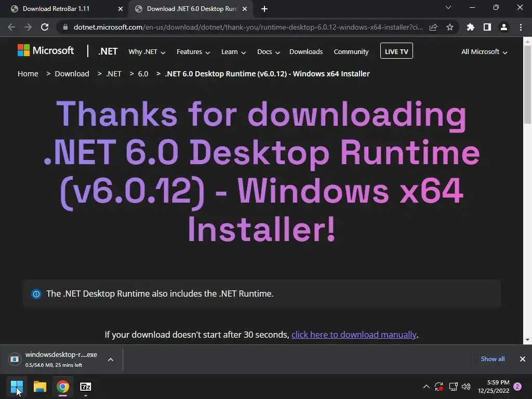Open 7-Zip from the taskbar

(x=86, y=387)
